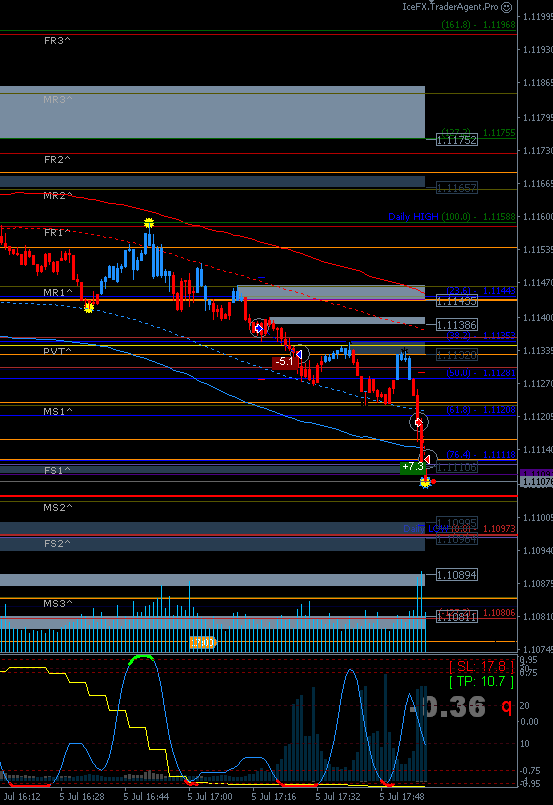Select the MS1^ pivot label

click(58, 411)
